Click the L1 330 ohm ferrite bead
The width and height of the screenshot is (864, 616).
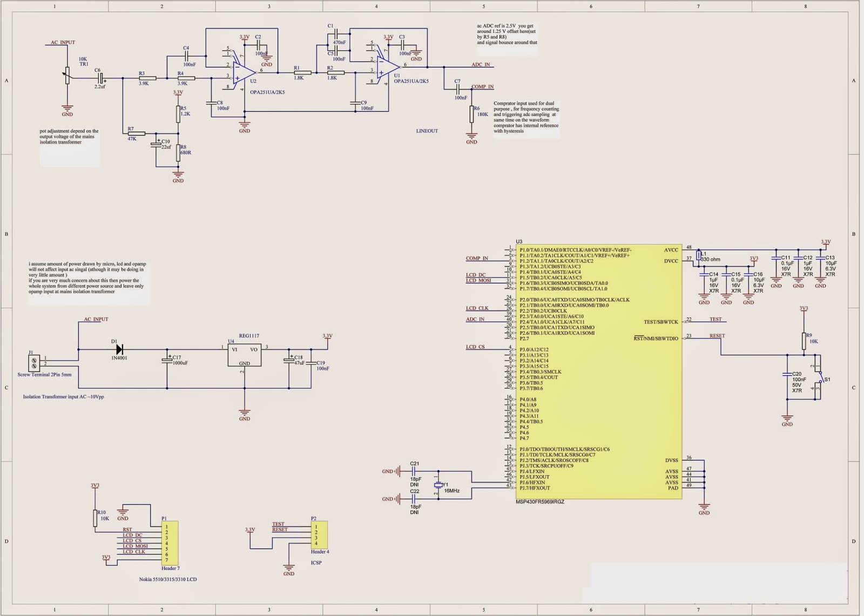[698, 254]
